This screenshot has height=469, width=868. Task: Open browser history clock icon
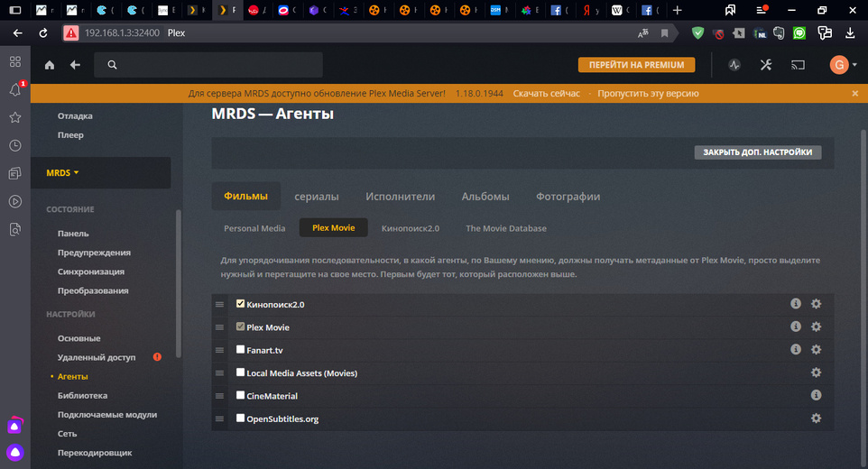15,145
